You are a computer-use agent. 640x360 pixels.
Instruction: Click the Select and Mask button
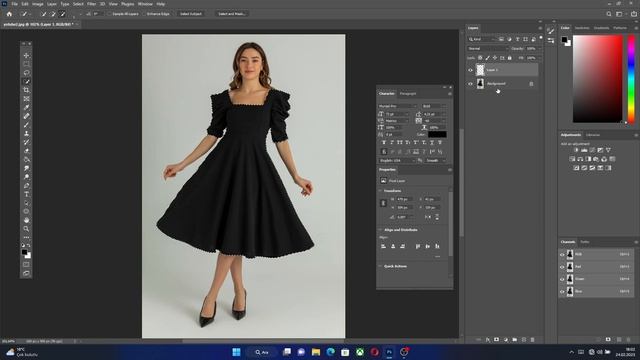coord(231,14)
